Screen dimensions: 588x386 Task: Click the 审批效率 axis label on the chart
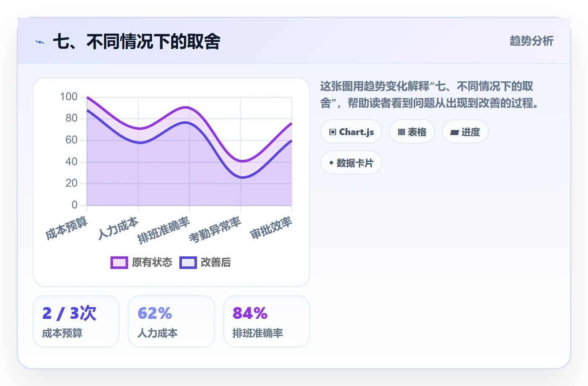pyautogui.click(x=271, y=228)
